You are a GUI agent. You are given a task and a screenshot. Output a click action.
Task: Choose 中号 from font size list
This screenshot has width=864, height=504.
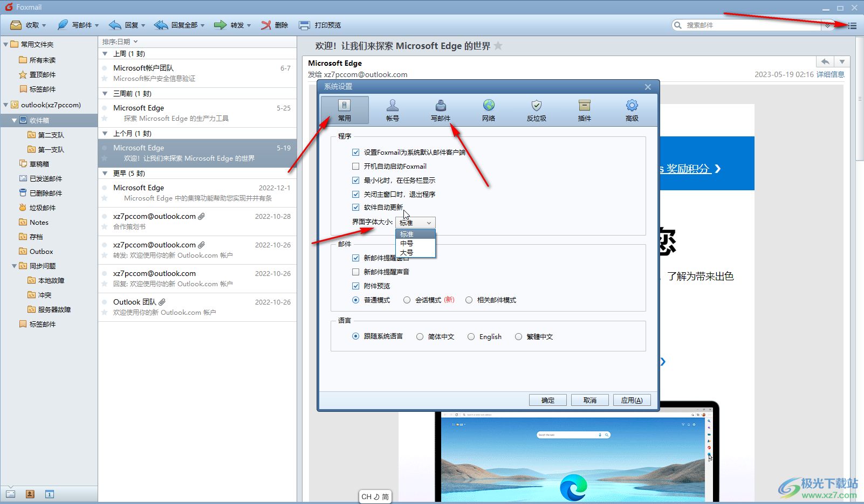415,243
